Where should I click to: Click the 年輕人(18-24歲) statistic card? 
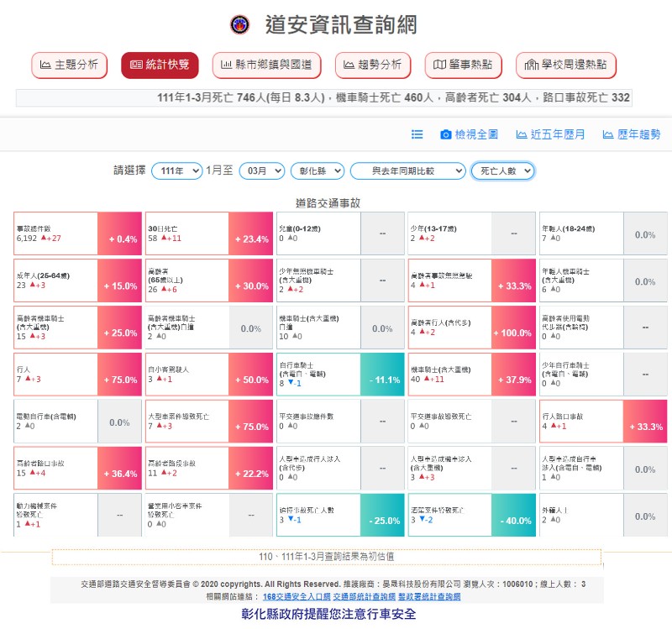pyautogui.click(x=603, y=233)
